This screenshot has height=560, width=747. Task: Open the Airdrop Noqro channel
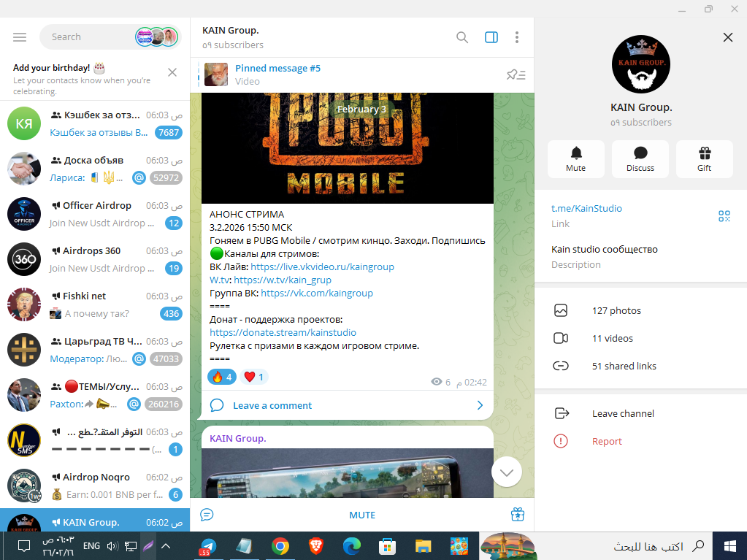coord(95,486)
